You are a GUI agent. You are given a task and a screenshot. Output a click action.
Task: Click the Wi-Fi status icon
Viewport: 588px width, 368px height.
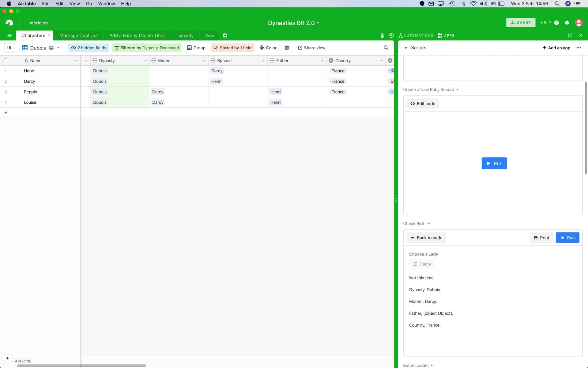click(473, 4)
